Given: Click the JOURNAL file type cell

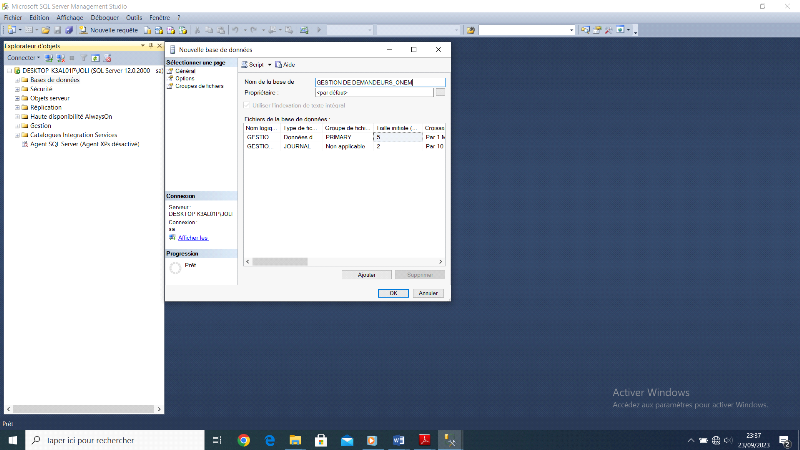Looking at the screenshot, I should pos(302,146).
